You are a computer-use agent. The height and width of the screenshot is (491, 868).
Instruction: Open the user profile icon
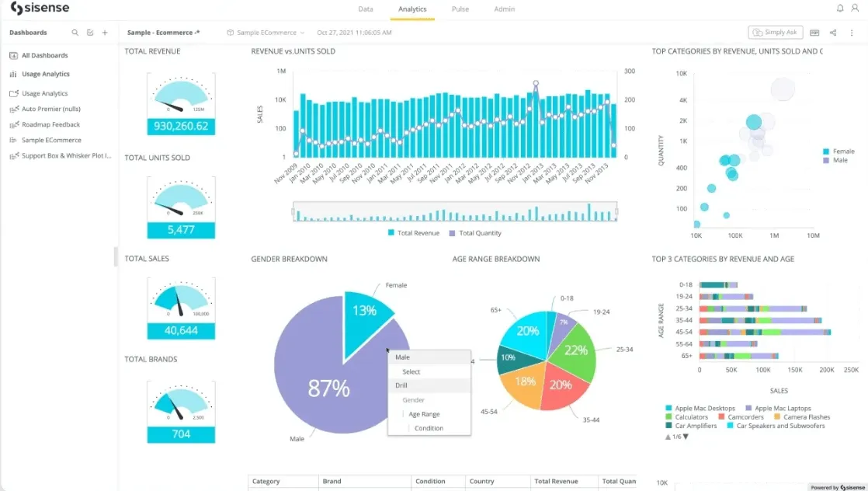[x=855, y=9]
